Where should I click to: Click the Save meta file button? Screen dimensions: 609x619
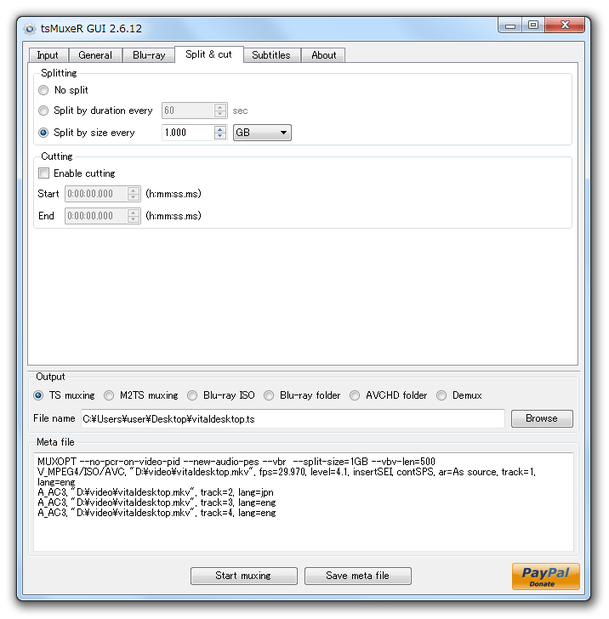point(358,576)
